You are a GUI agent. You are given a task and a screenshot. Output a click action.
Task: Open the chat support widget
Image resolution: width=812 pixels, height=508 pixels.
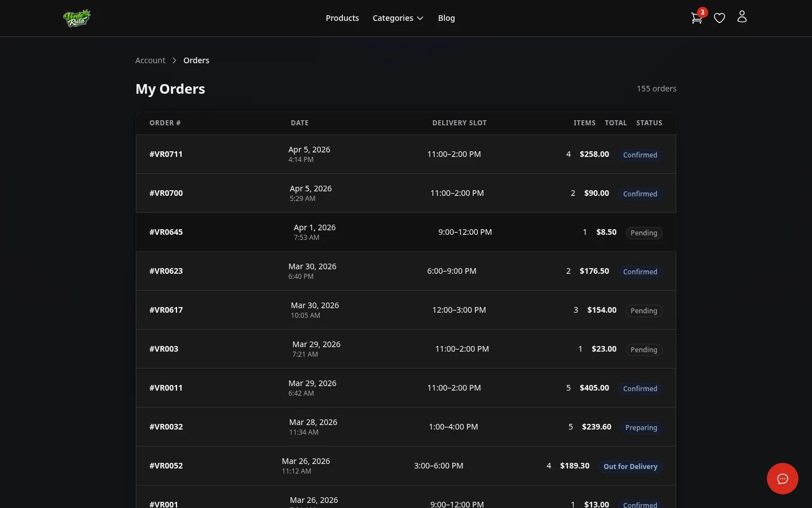pyautogui.click(x=783, y=479)
